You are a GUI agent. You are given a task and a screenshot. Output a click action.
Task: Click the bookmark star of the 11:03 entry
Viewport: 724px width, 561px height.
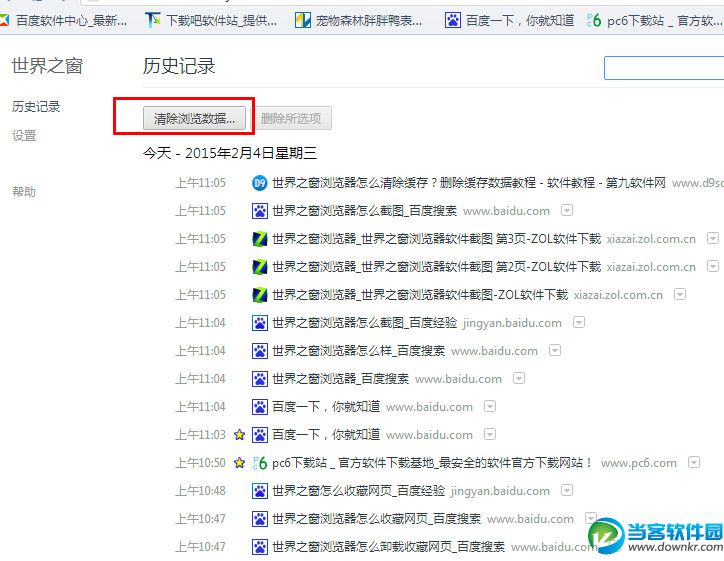(x=239, y=434)
